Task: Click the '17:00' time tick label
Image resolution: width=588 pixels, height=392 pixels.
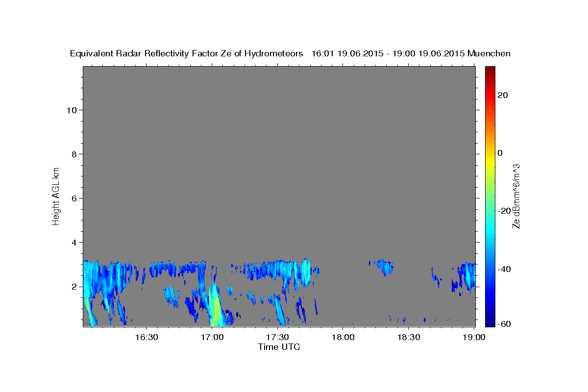Action: (212, 337)
